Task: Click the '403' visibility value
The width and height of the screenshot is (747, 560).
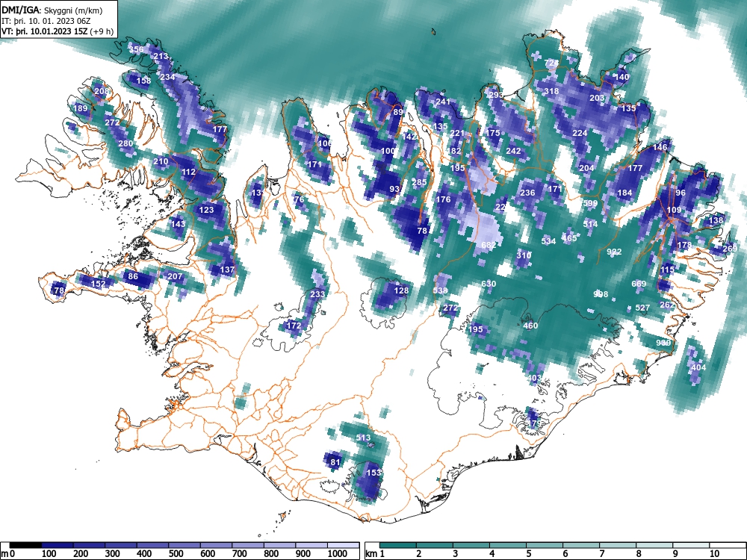Action: (535, 378)
